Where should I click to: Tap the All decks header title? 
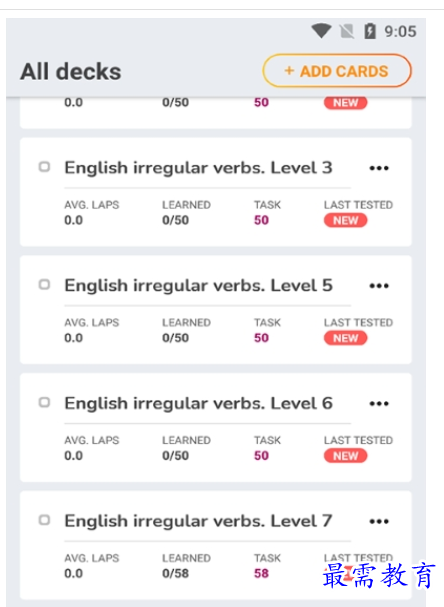tap(71, 72)
